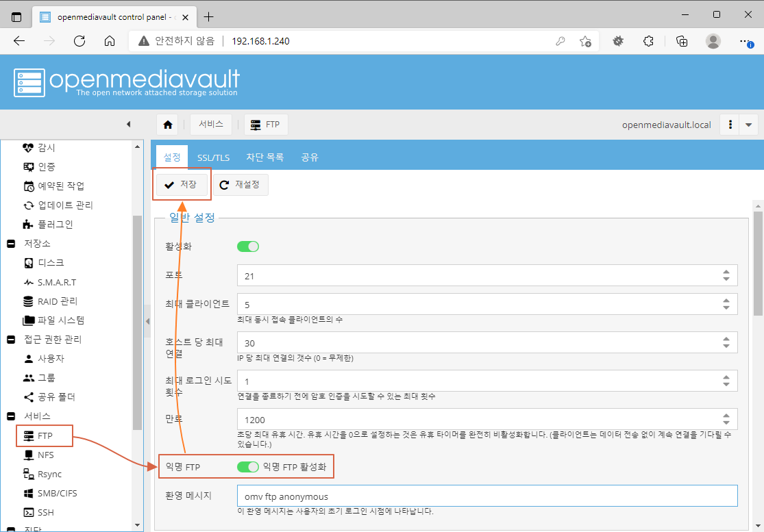
Task: Open the 감시 monitoring sidebar item
Action: pyautogui.click(x=39, y=147)
